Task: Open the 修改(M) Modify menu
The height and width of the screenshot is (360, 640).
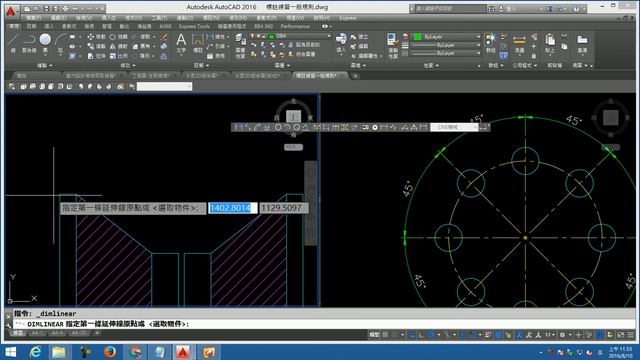Action: tap(238, 18)
